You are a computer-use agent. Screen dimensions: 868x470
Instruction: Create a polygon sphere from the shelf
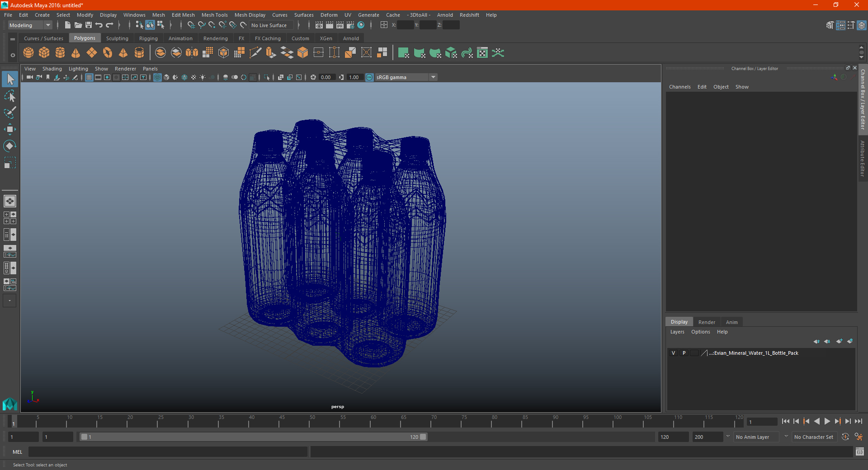(28, 53)
